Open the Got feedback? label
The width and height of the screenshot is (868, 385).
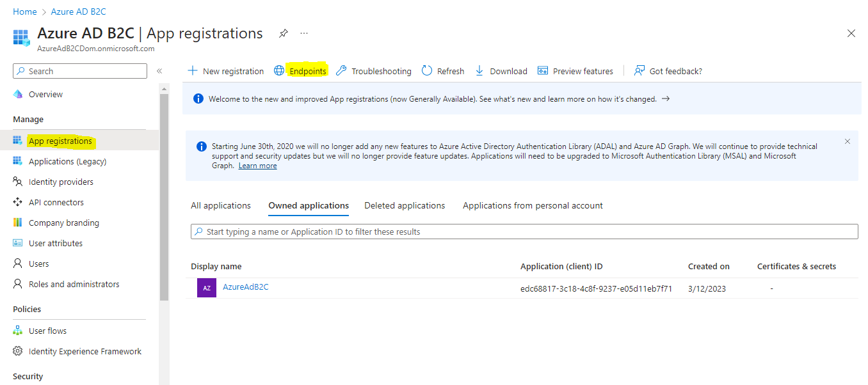tap(676, 71)
